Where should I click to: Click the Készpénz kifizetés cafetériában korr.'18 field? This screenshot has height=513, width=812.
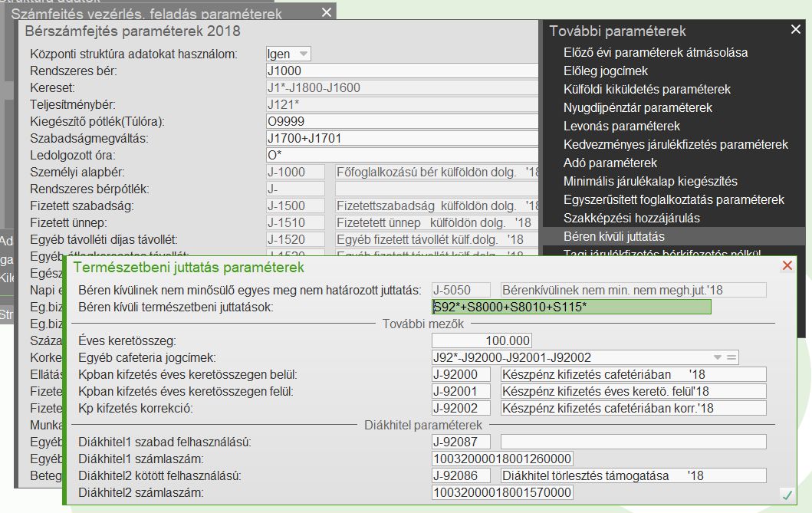pyautogui.click(x=633, y=408)
